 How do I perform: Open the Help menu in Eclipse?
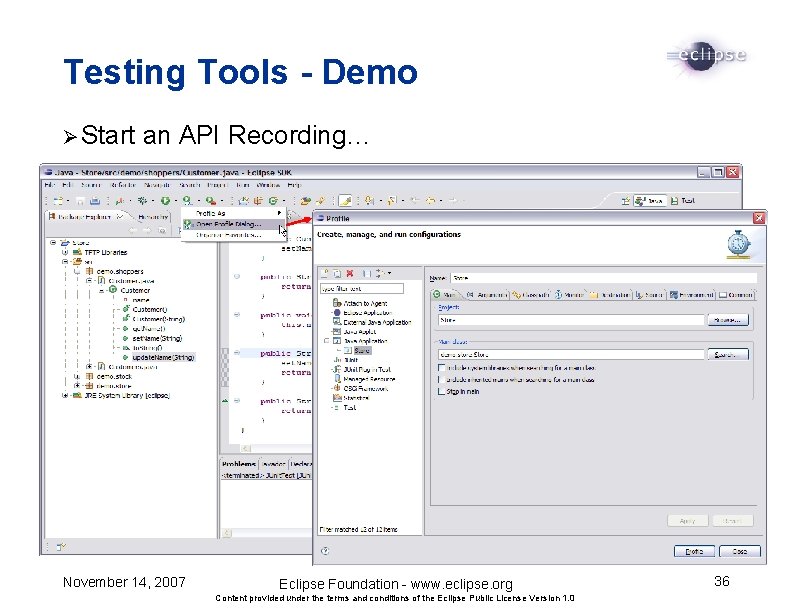tap(294, 185)
